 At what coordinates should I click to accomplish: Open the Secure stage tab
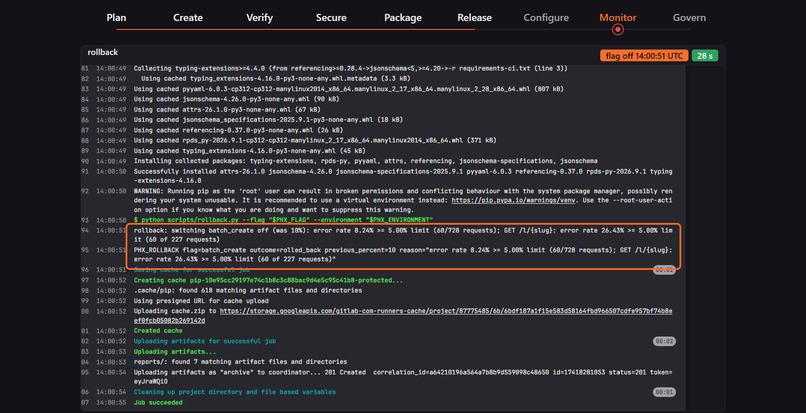pos(331,17)
